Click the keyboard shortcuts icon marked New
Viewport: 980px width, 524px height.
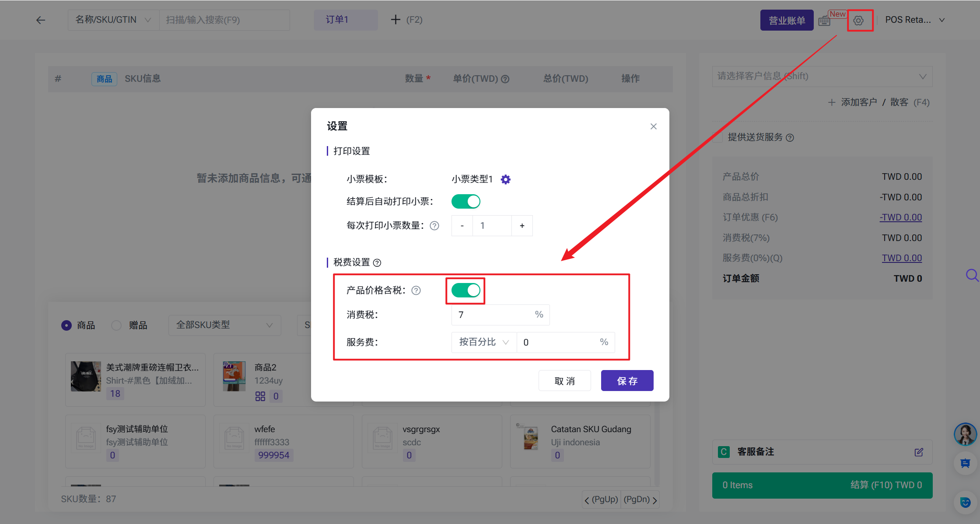point(824,21)
